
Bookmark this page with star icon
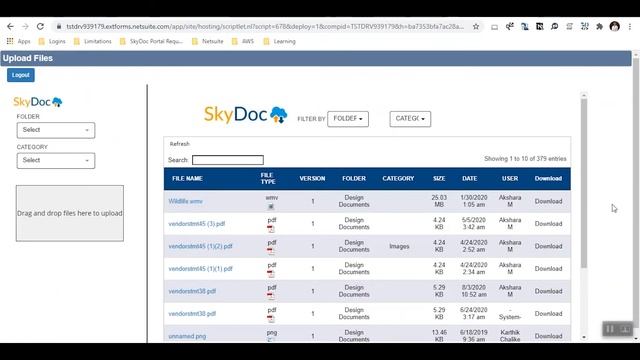[x=476, y=27]
